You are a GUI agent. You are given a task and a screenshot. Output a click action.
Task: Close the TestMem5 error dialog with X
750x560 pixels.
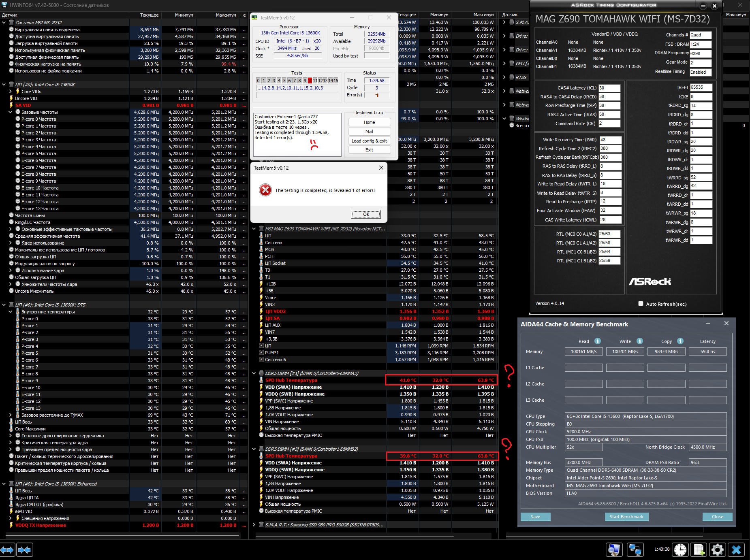381,168
